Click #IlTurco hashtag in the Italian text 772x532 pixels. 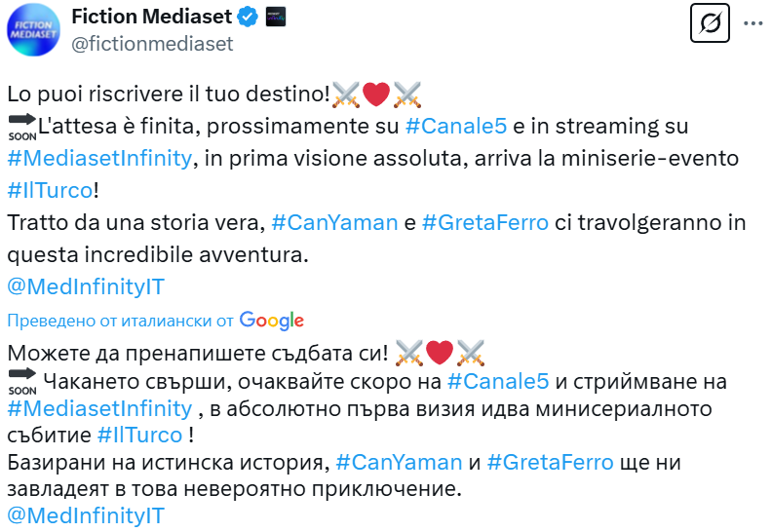[x=51, y=190]
